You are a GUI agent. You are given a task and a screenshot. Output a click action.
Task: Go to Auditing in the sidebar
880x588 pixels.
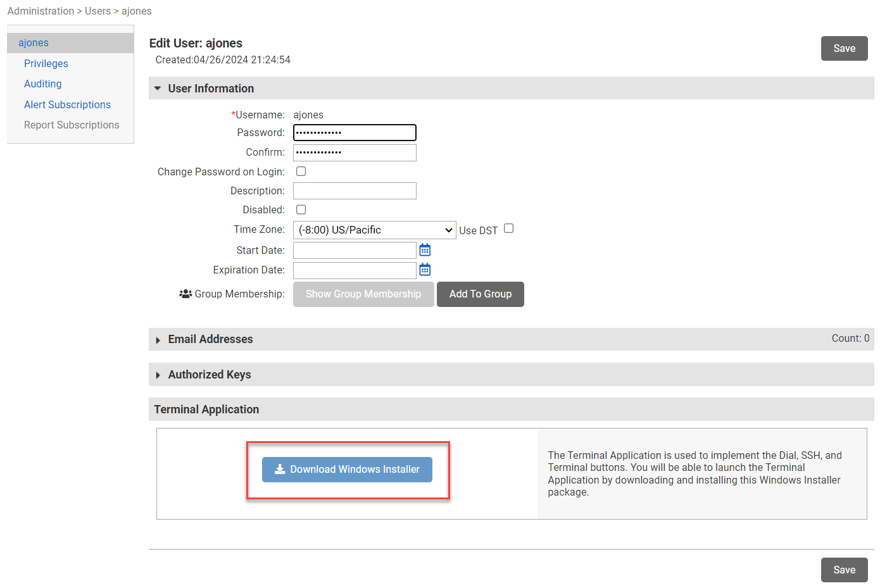click(x=43, y=84)
